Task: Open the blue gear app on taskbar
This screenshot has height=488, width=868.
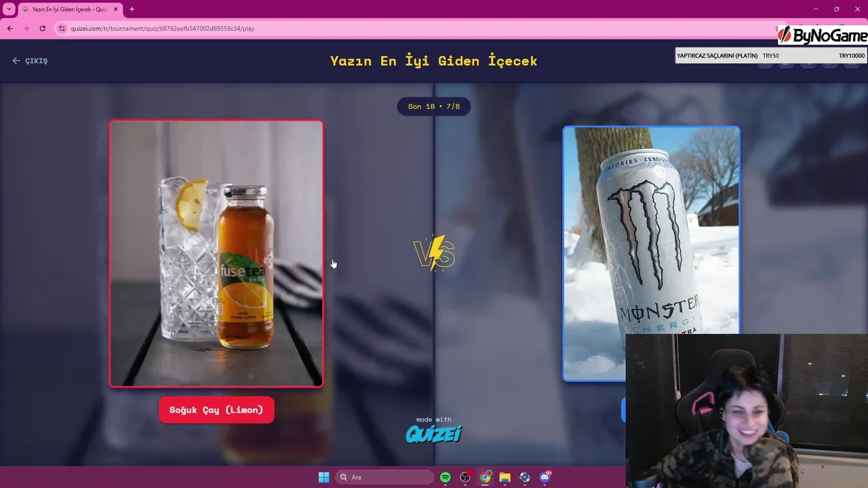Action: pyautogui.click(x=525, y=477)
